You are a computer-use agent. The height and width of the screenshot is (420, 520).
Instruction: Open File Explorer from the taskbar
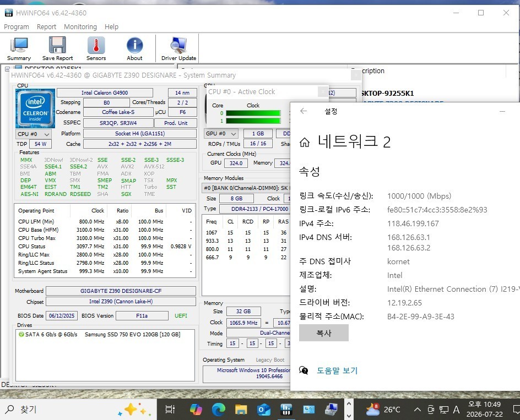point(241,410)
